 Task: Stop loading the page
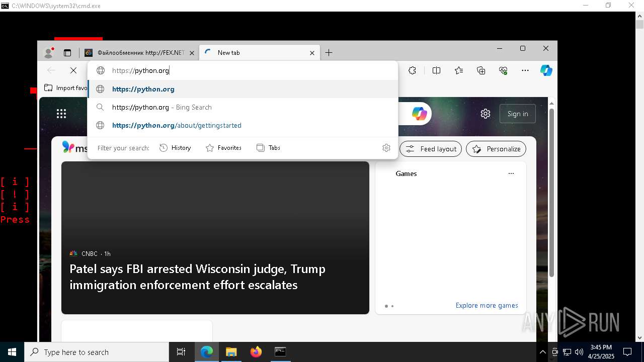coord(73,70)
